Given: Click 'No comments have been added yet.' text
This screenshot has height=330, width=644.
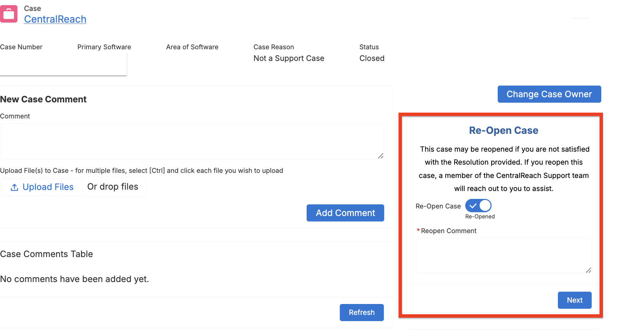Looking at the screenshot, I should 75,279.
